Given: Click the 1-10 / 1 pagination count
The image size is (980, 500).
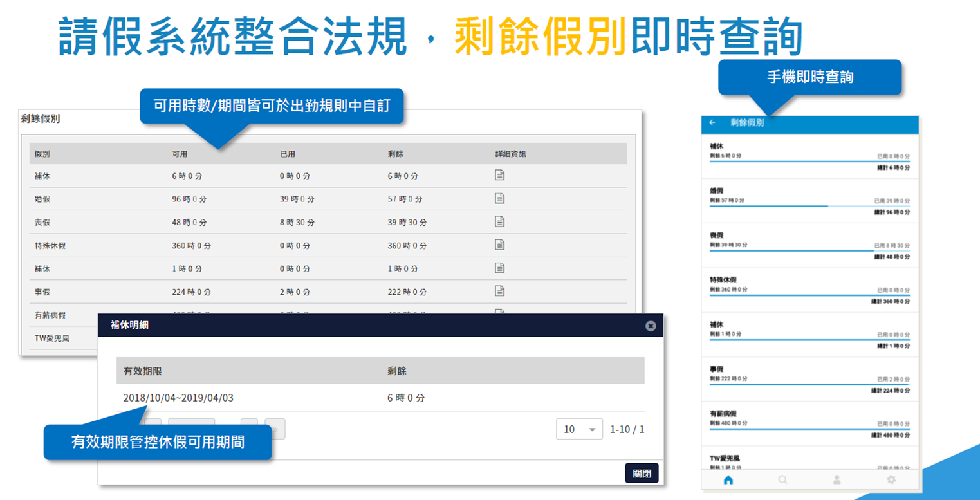Looking at the screenshot, I should (x=627, y=429).
